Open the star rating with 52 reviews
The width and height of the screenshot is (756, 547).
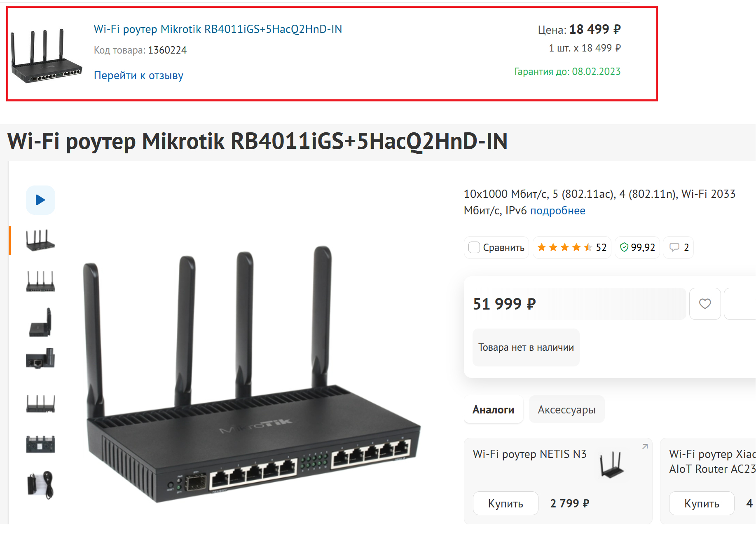571,247
